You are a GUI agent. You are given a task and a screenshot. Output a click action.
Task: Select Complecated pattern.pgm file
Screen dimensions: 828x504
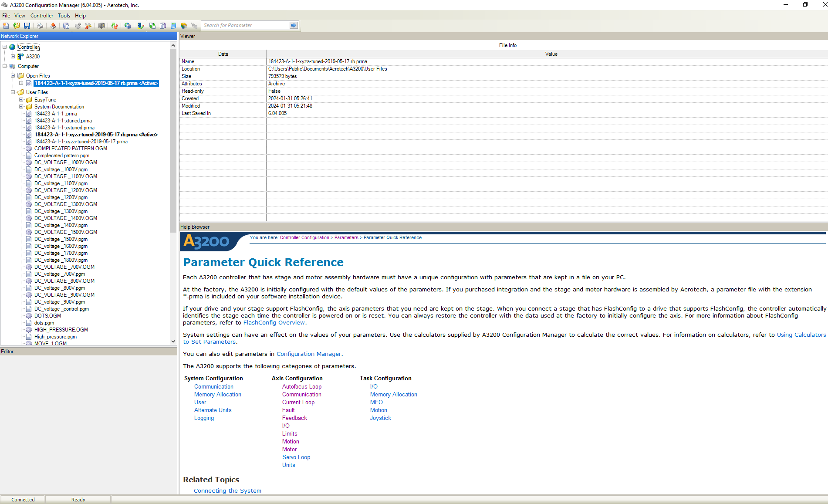tap(62, 156)
